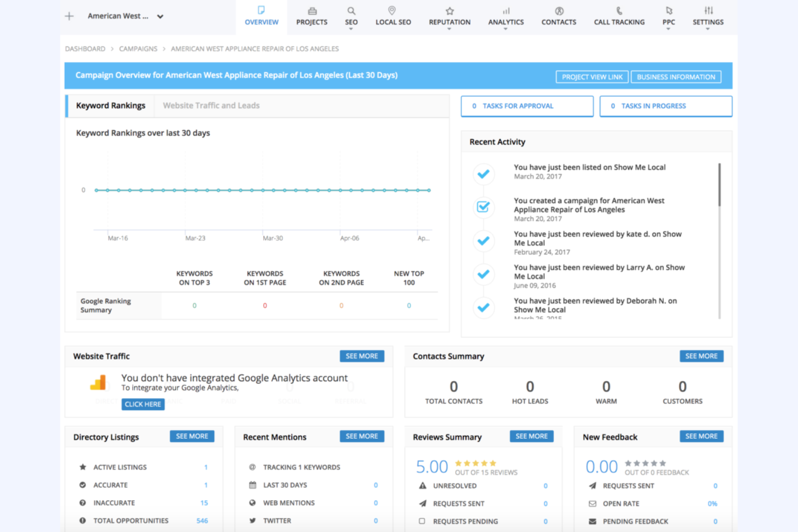See more Recent Mentions
The height and width of the screenshot is (532, 798).
[x=362, y=436]
